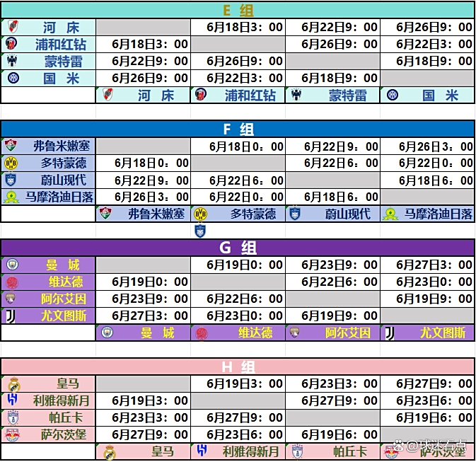Click the Urawa Reds logo in Group E's bottom header row
Screen dimensions: 476x462
coord(200,95)
